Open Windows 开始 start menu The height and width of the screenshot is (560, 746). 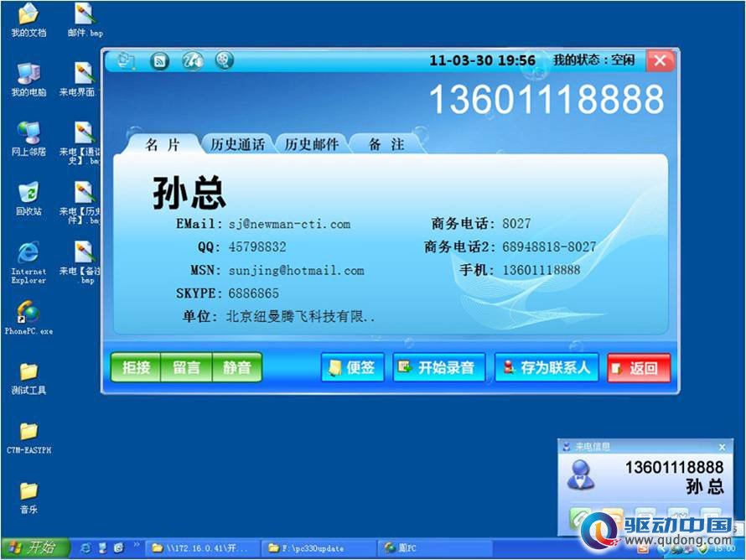coord(34,547)
